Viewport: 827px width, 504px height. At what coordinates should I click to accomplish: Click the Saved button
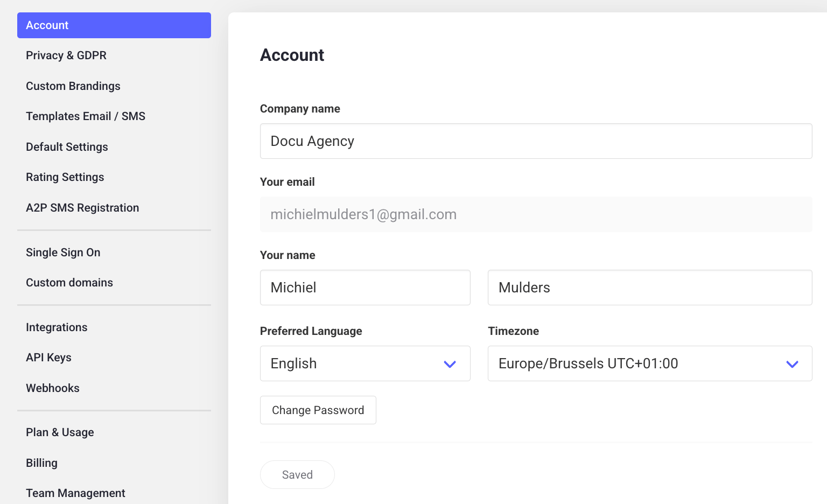point(297,474)
